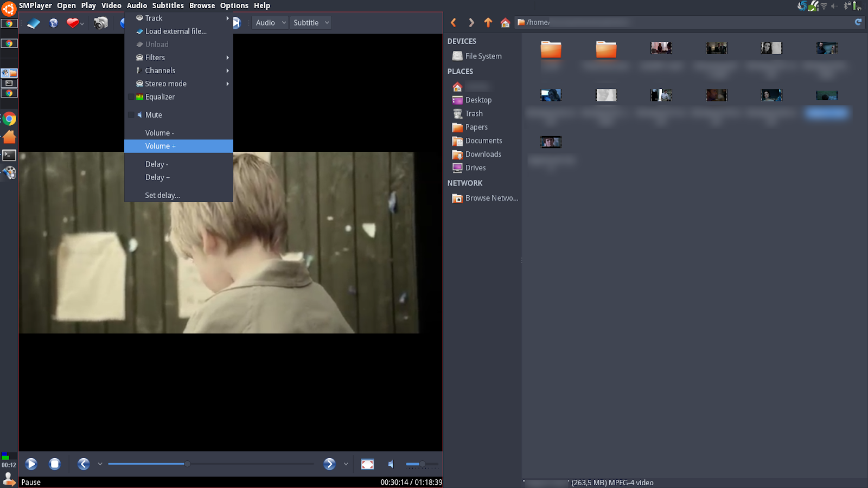Viewport: 868px width, 488px height.
Task: Click the heart favorites icon
Action: [73, 23]
